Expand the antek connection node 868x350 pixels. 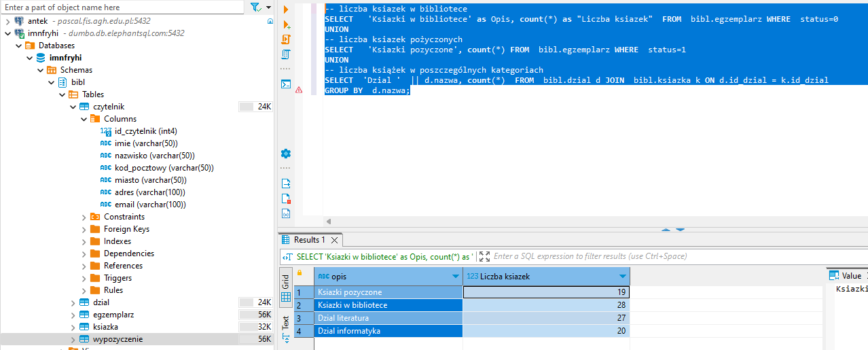(x=7, y=21)
